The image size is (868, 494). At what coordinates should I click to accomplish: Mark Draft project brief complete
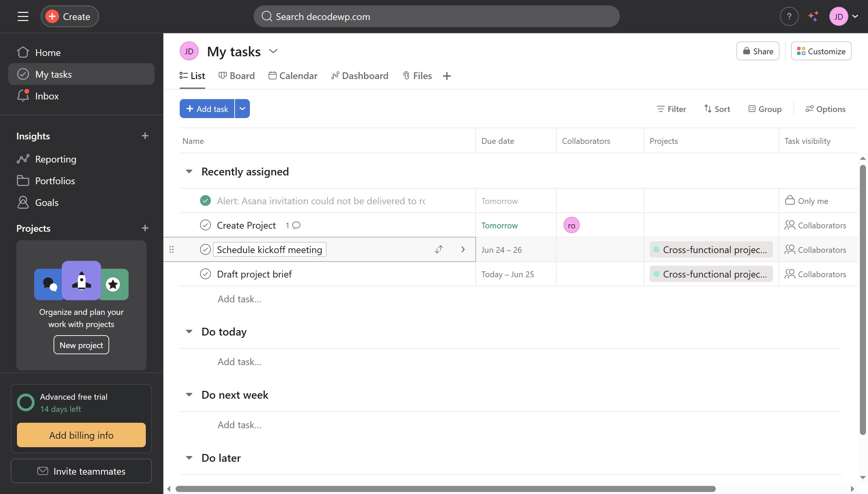coord(205,274)
